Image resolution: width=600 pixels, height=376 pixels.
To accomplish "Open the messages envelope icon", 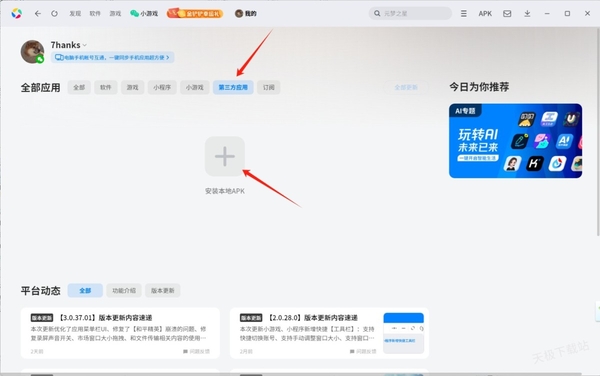I will (x=507, y=13).
